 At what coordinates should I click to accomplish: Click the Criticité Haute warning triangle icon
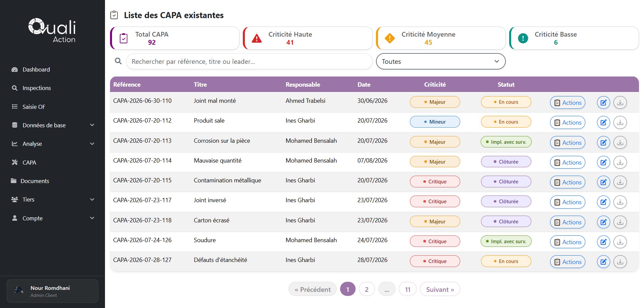point(257,38)
